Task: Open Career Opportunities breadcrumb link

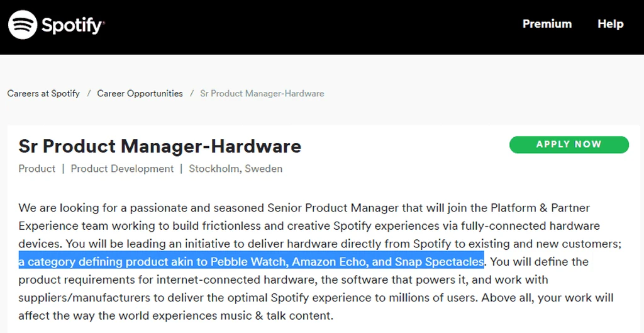Action: 140,93
